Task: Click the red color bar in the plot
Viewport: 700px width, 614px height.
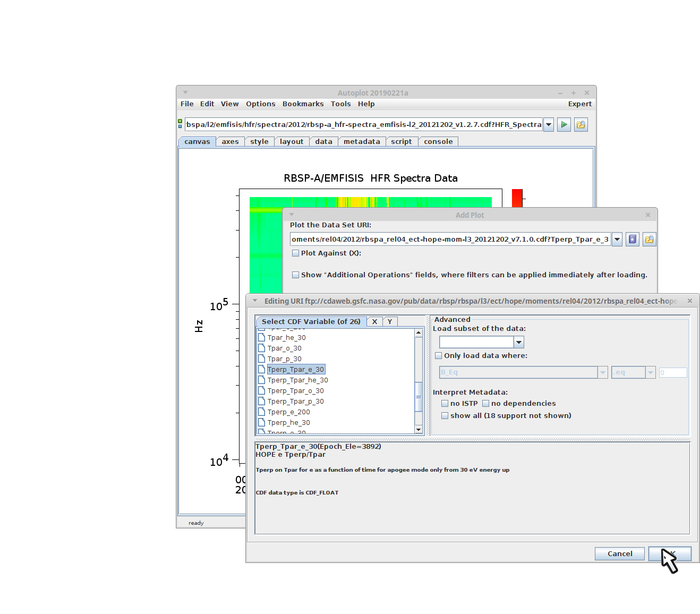Action: pos(517,198)
